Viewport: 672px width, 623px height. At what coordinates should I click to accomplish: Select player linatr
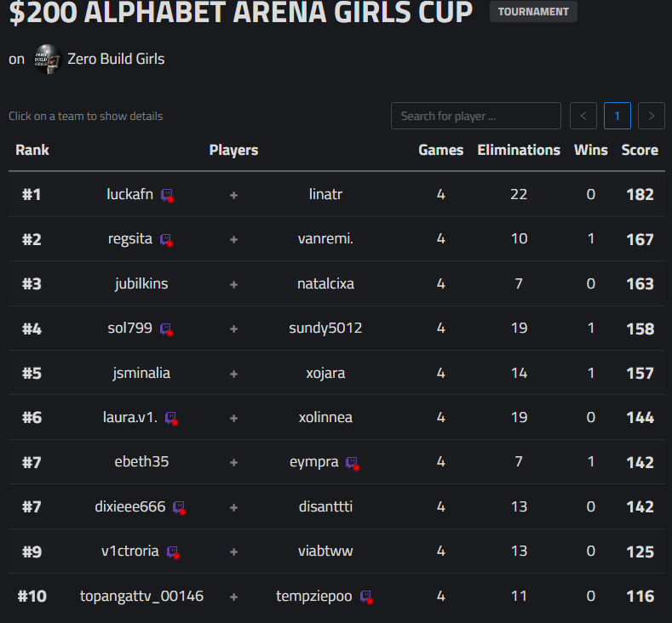[x=325, y=194]
